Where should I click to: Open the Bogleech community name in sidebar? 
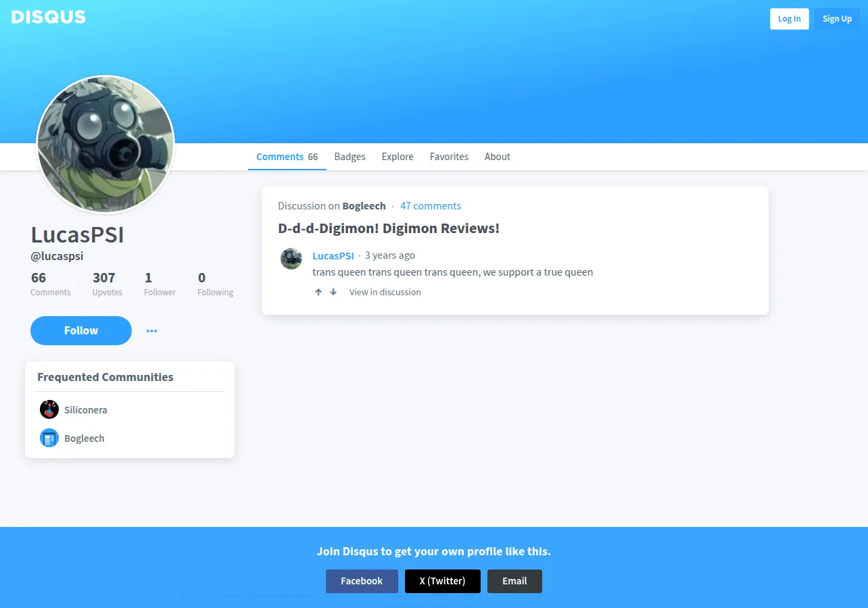point(85,438)
